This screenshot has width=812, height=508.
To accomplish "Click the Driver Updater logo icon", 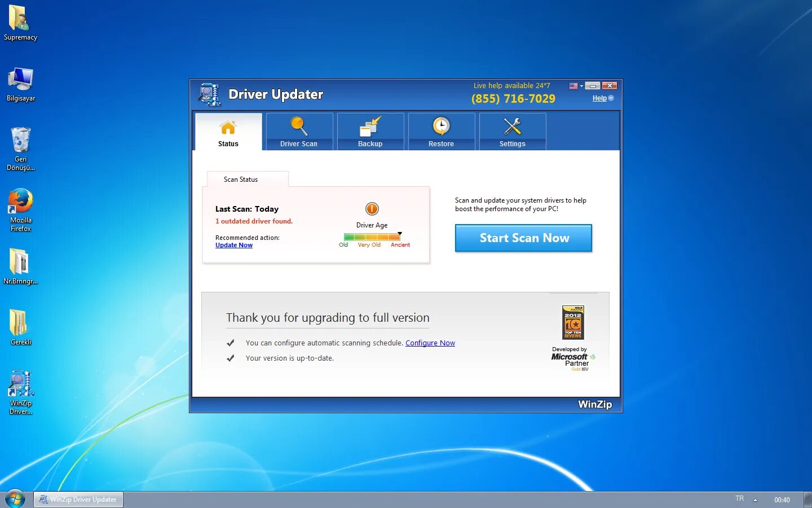I will coord(210,94).
